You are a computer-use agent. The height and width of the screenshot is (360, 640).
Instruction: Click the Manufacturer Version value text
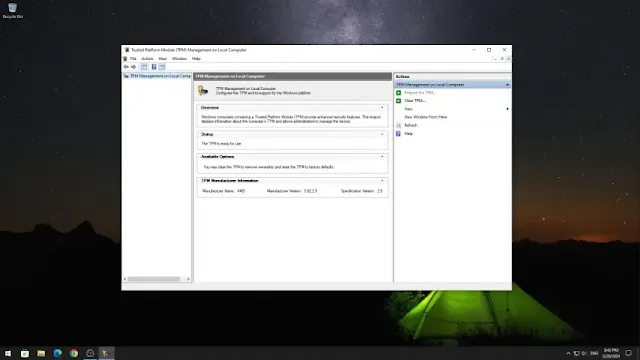coord(310,191)
